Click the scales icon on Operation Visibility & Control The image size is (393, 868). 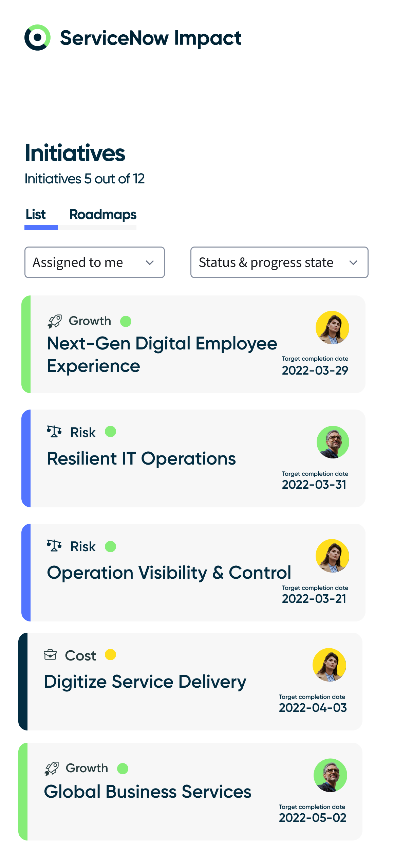click(54, 546)
